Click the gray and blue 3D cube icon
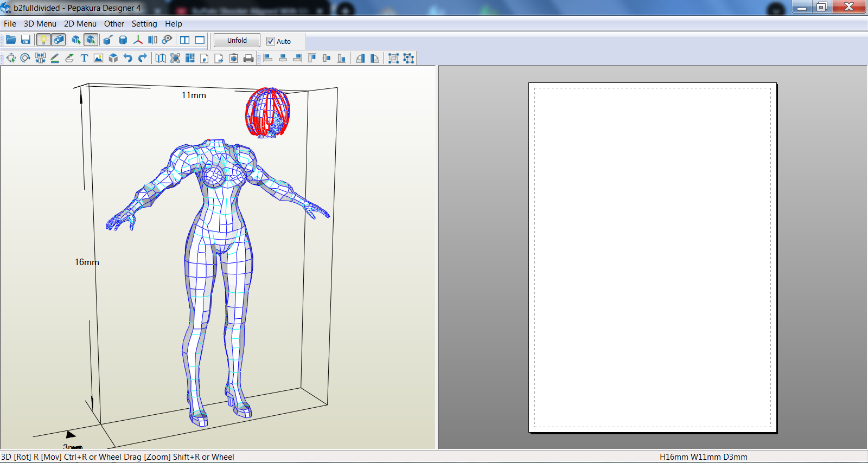Image resolution: width=868 pixels, height=463 pixels. coord(113,58)
